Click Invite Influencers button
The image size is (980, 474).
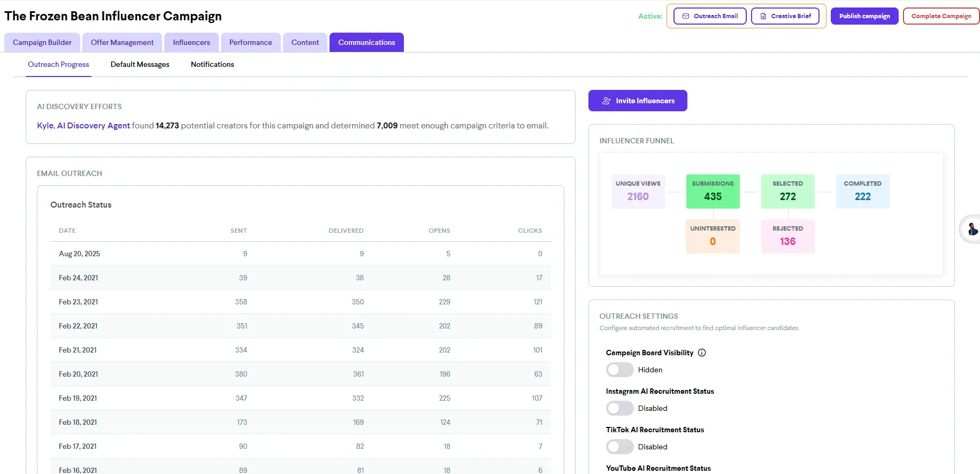638,101
